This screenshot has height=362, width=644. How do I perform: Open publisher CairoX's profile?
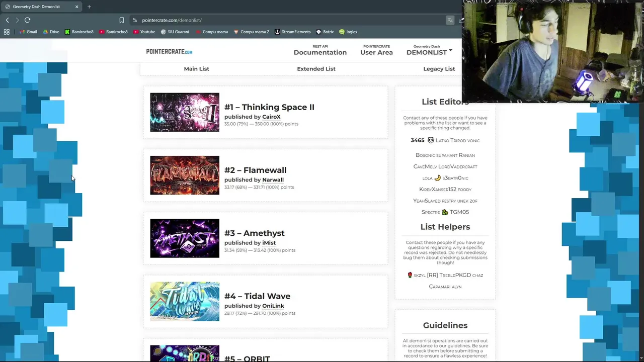click(271, 117)
